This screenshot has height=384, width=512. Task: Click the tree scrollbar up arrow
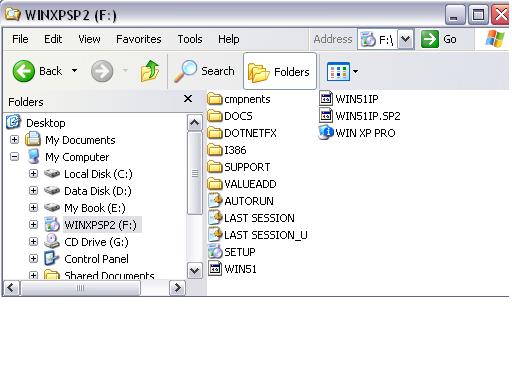point(195,123)
